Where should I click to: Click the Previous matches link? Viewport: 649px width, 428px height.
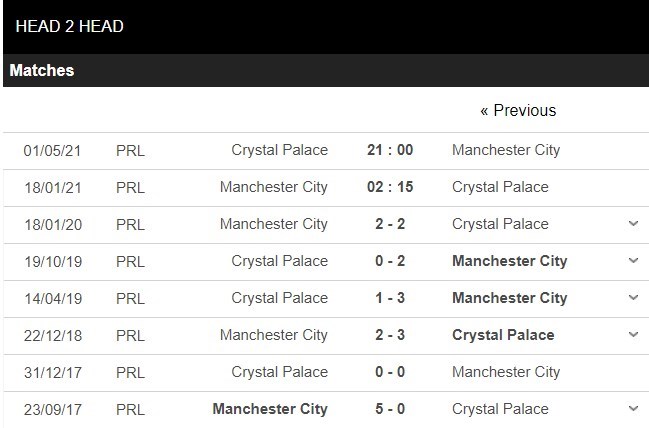coord(518,111)
